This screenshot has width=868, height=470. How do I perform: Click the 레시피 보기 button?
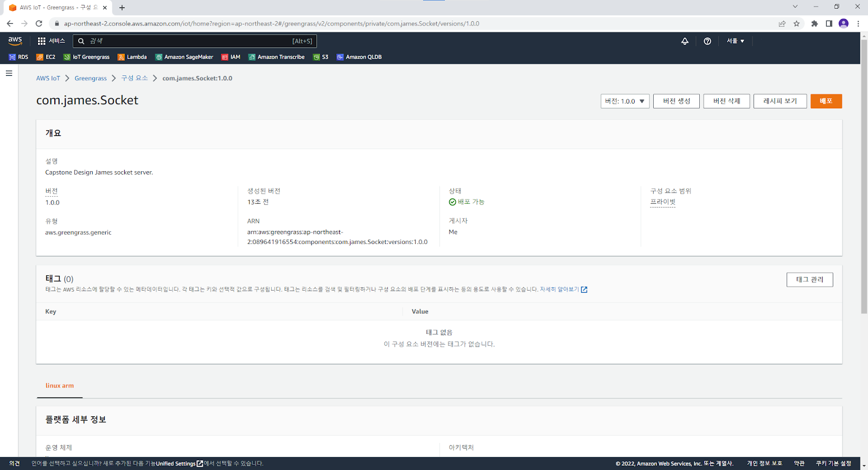click(780, 101)
